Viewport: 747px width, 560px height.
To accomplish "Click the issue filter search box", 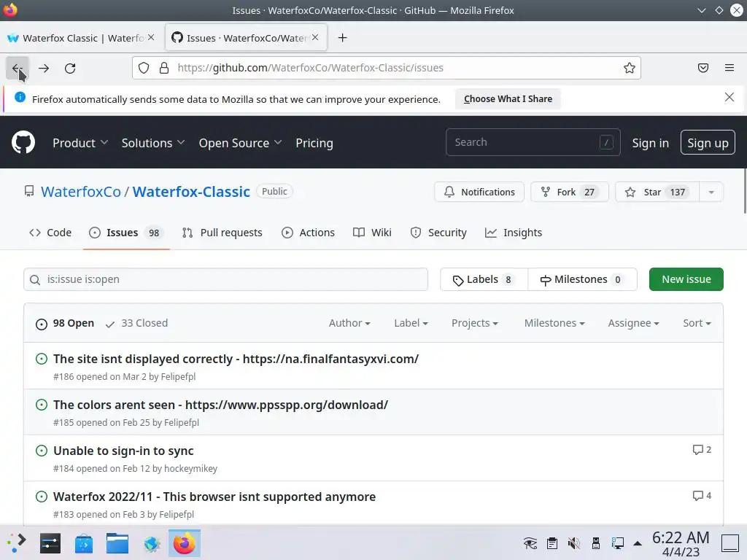I will pyautogui.click(x=226, y=279).
